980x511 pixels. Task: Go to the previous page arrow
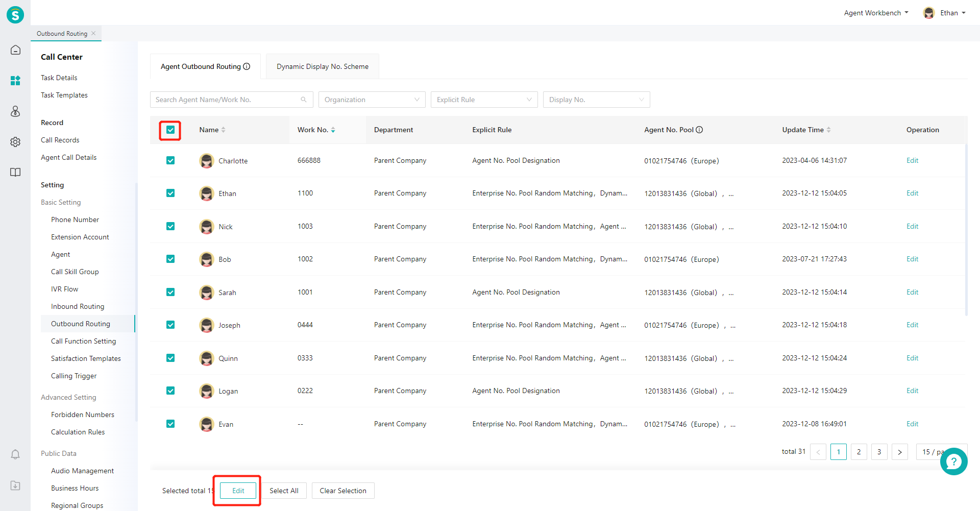(818, 452)
